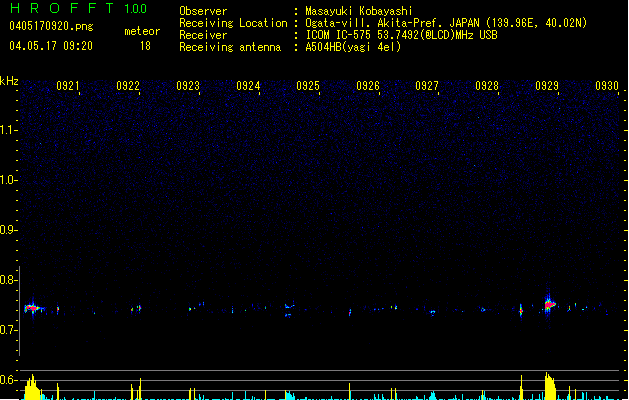The image size is (629, 400).
Task: Click the HROFFT 1.0.0 title text
Action: point(78,8)
